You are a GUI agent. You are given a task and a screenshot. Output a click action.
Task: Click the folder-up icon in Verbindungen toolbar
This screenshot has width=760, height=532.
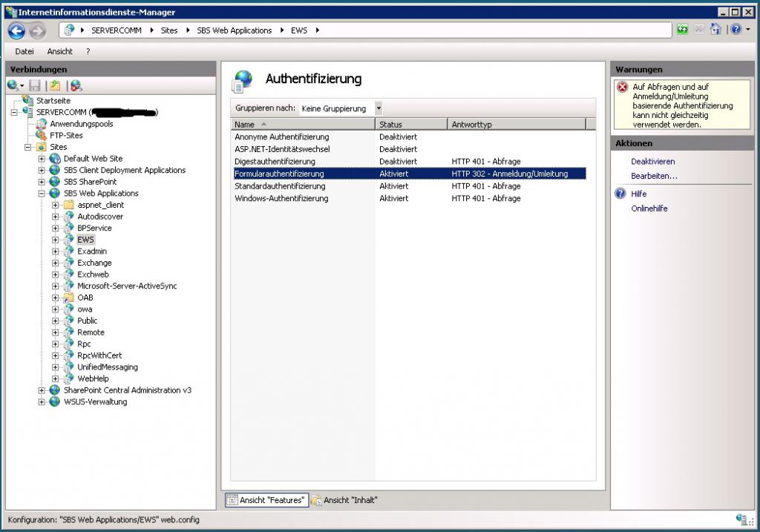tap(55, 86)
